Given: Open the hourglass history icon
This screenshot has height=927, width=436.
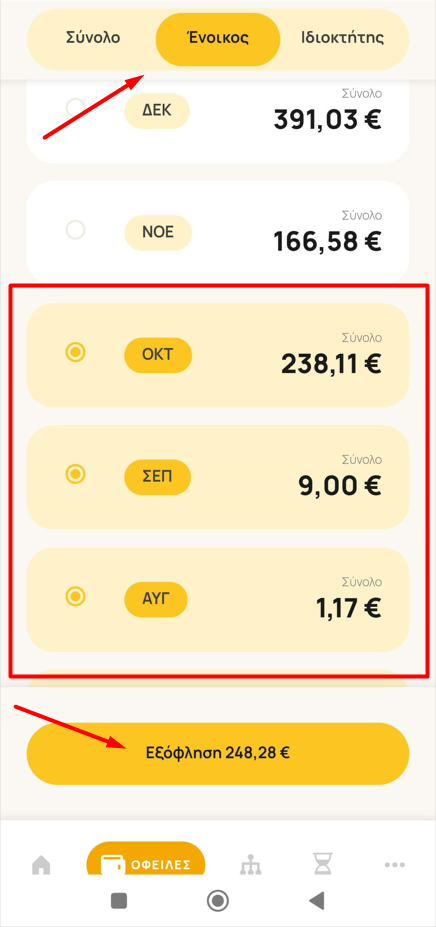Looking at the screenshot, I should 322,866.
